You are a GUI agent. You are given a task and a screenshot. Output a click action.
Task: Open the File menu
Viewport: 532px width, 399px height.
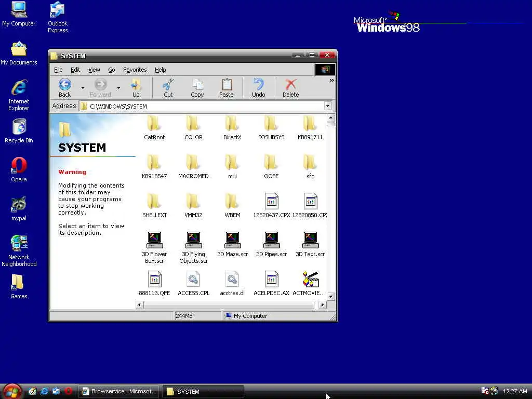point(58,70)
